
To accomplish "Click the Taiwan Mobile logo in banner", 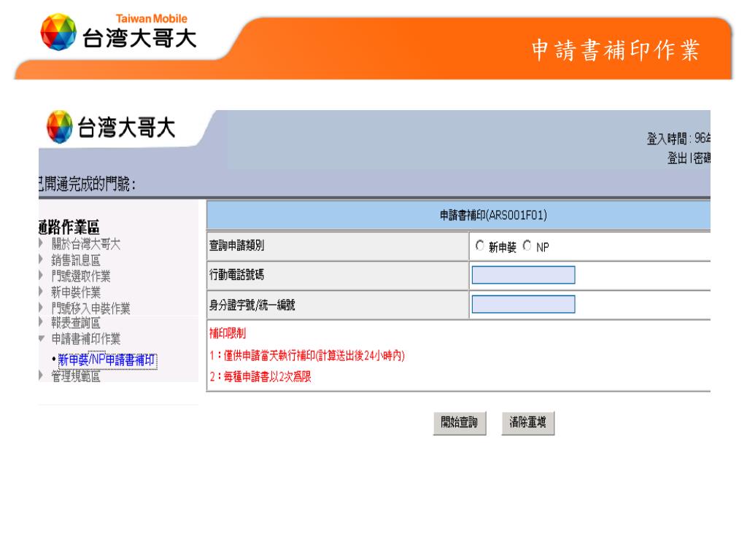I will 119,32.
